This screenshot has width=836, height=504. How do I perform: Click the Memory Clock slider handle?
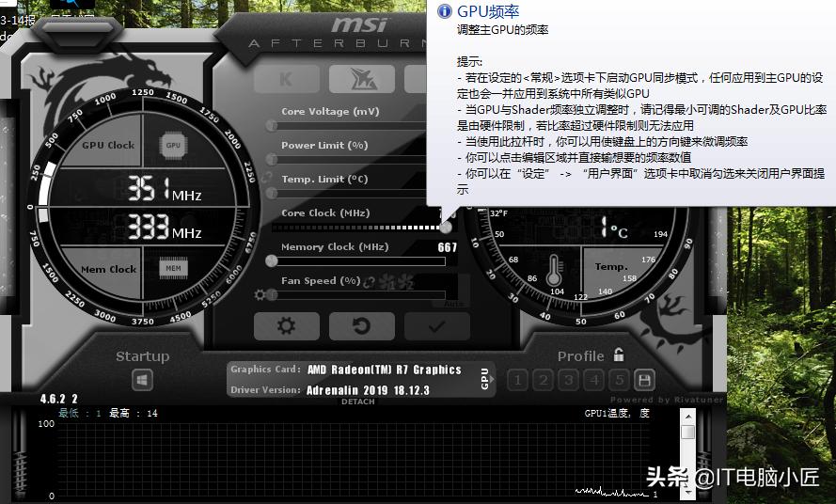tap(272, 260)
